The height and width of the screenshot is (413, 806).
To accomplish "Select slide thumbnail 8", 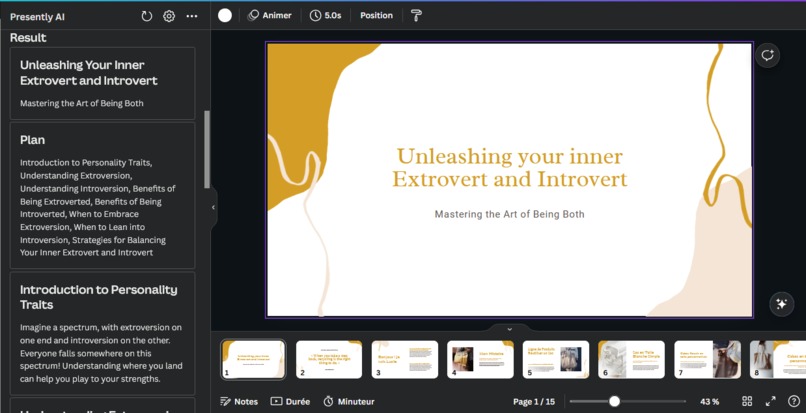I will tap(778, 359).
